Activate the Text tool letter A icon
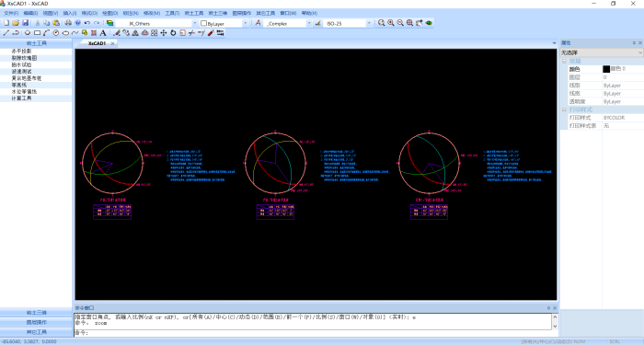The image size is (644, 345). pos(103,33)
